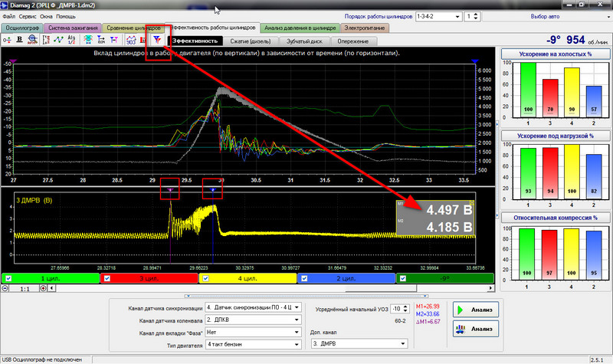Click the Анализ button with green play arrow
The image size is (613, 364).
[475, 310]
